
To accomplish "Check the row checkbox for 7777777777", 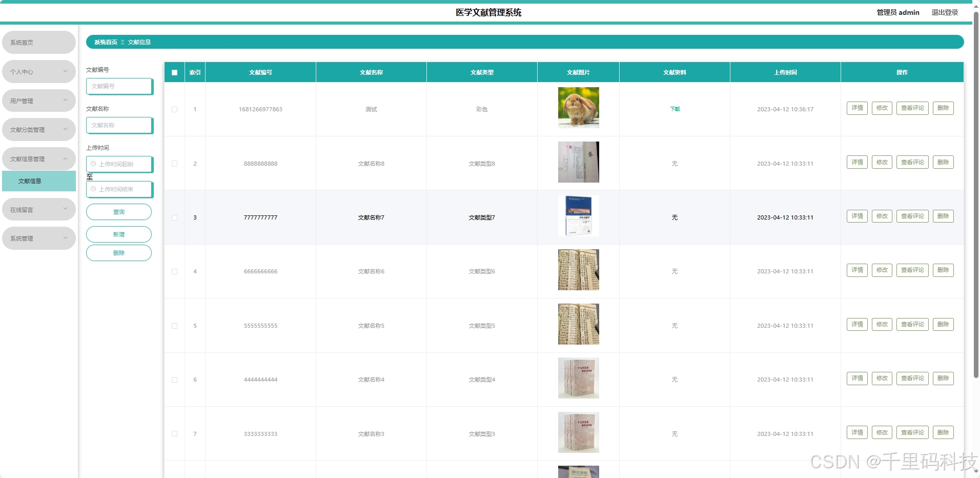I will [x=174, y=217].
